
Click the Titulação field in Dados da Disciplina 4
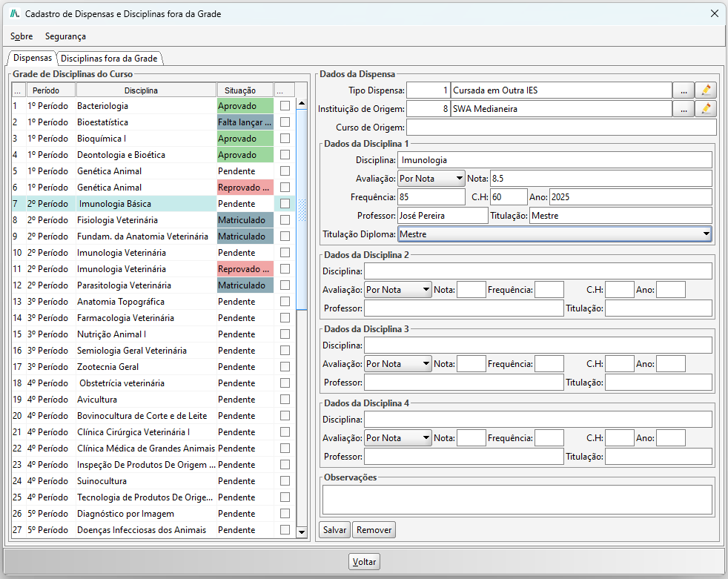coord(658,457)
